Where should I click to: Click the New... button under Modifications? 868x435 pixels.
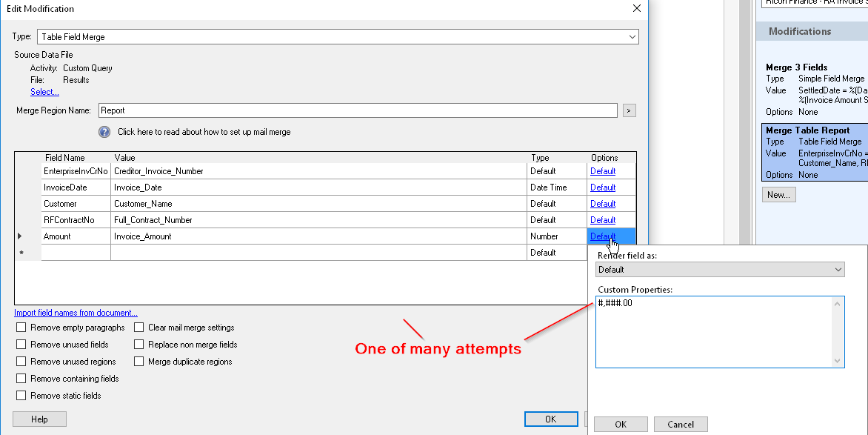(x=778, y=194)
